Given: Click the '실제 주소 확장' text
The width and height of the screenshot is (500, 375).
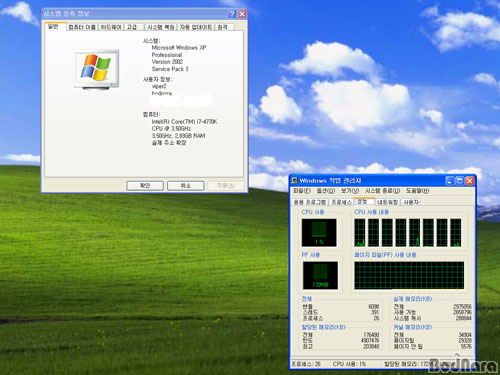Looking at the screenshot, I should 169,143.
